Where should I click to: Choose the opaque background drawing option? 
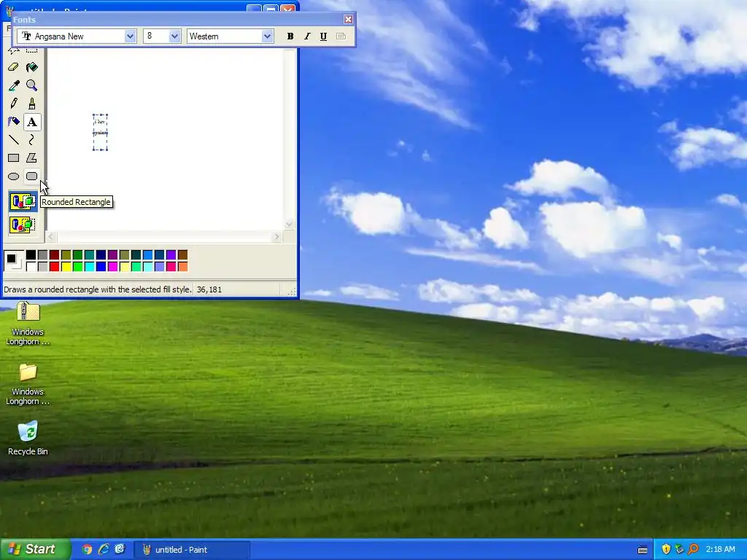[23, 201]
